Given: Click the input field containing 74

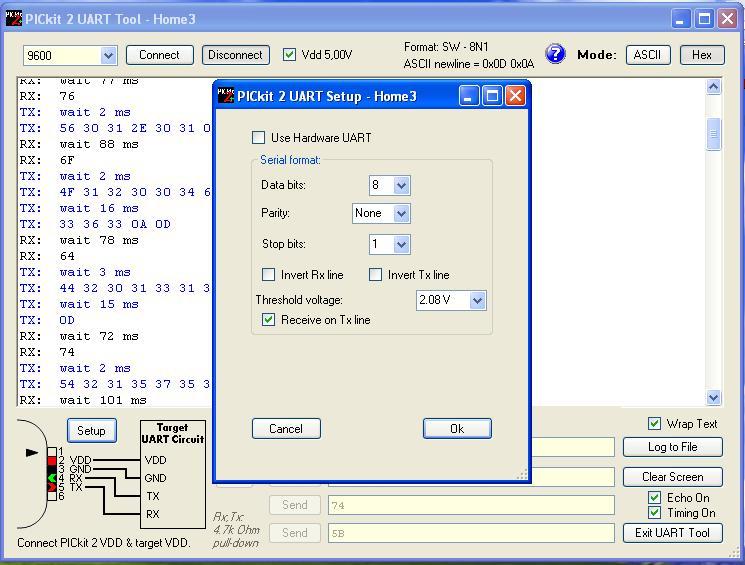Looking at the screenshot, I should click(x=471, y=505).
